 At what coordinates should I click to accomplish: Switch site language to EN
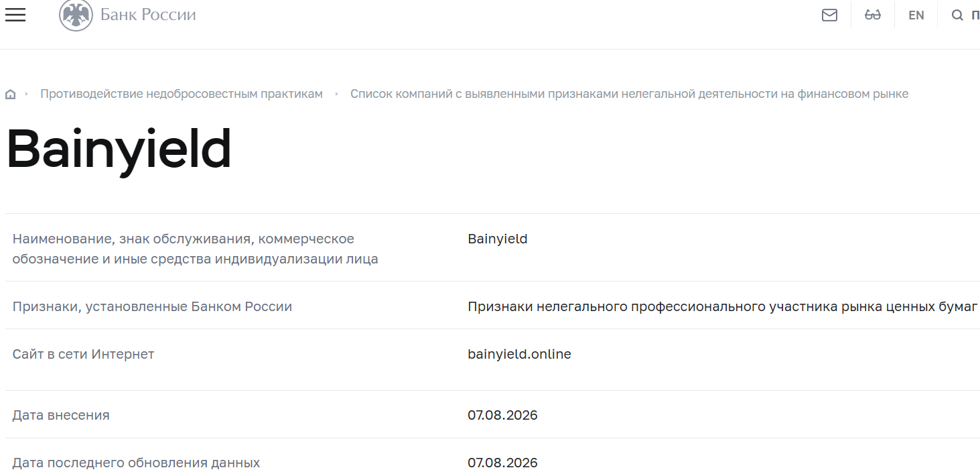[916, 15]
